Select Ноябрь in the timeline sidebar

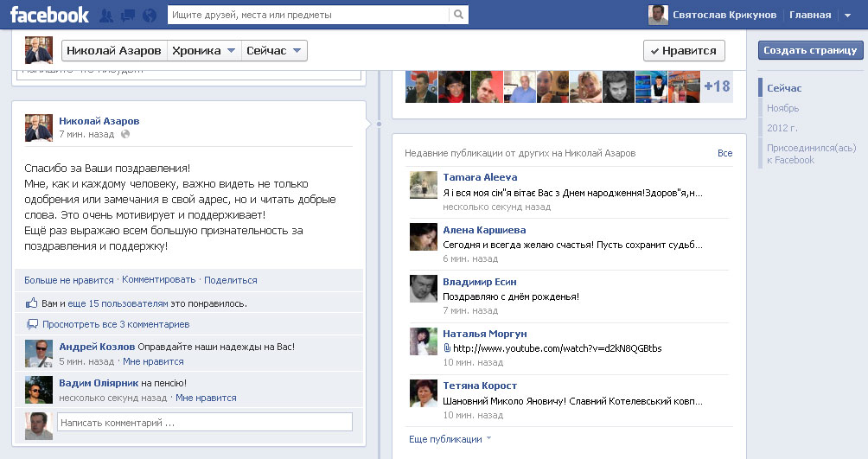(x=782, y=108)
